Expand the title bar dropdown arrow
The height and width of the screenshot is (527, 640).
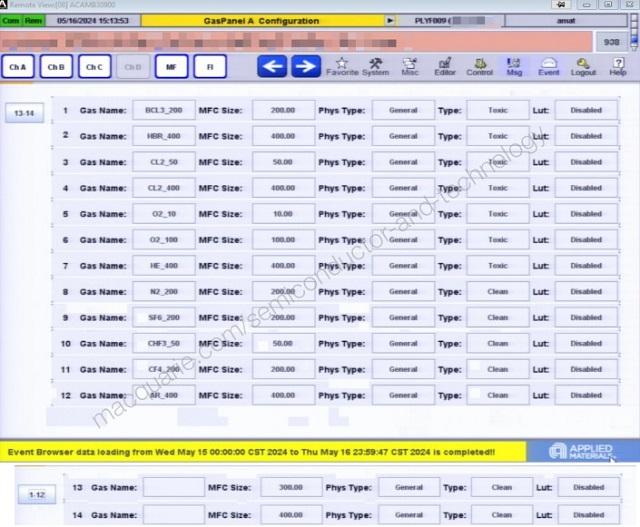pyautogui.click(x=390, y=21)
